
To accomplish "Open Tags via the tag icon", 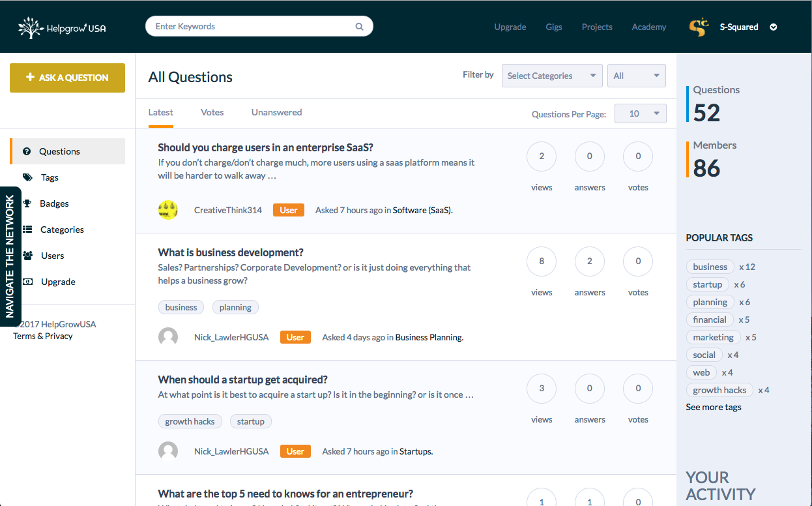I will [x=27, y=177].
